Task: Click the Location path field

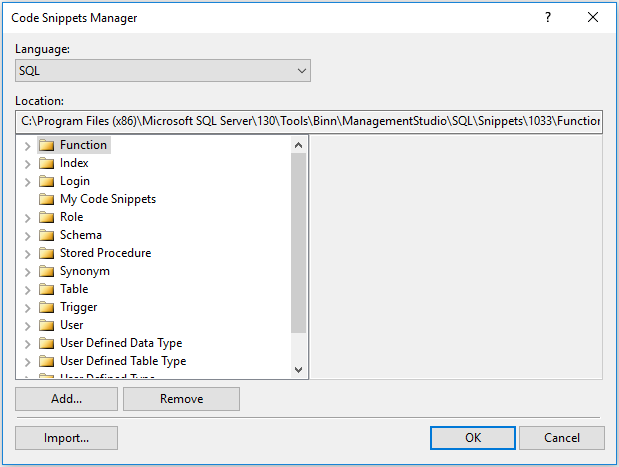Action: click(309, 122)
